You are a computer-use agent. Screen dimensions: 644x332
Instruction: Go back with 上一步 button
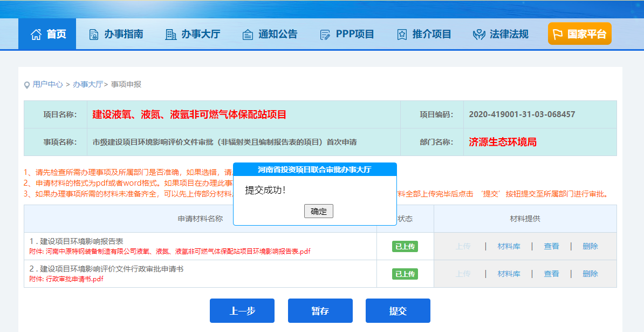[242, 311]
